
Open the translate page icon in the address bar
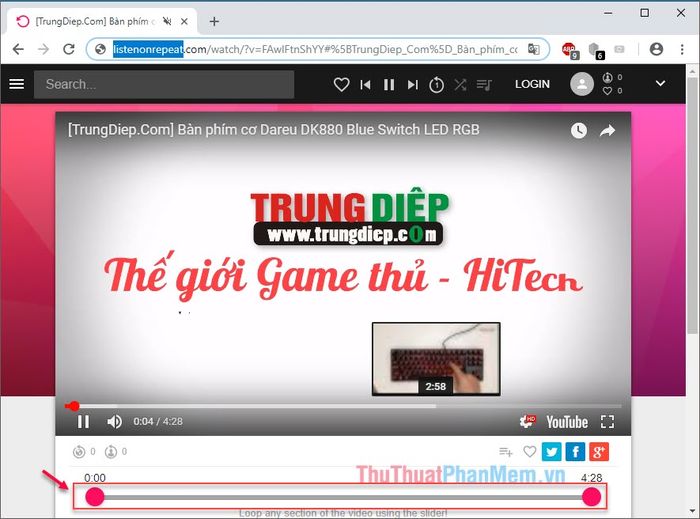(x=534, y=49)
